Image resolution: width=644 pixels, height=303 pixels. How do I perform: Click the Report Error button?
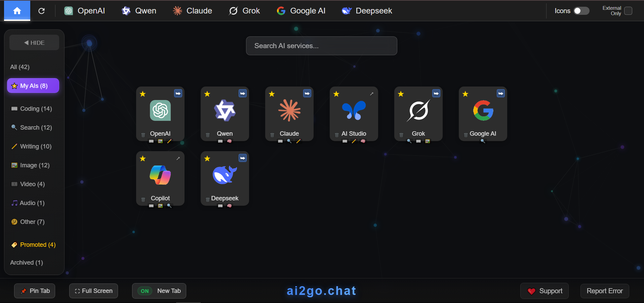pyautogui.click(x=604, y=291)
